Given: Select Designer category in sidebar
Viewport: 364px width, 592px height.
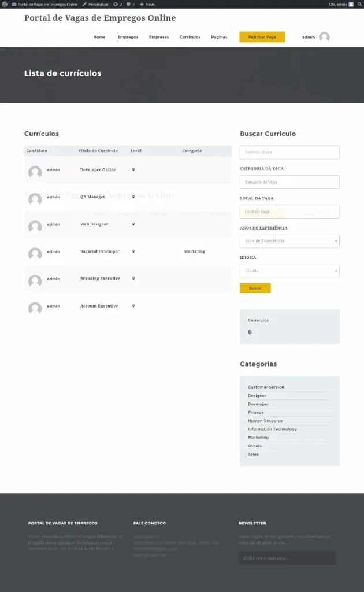Looking at the screenshot, I should click(257, 395).
